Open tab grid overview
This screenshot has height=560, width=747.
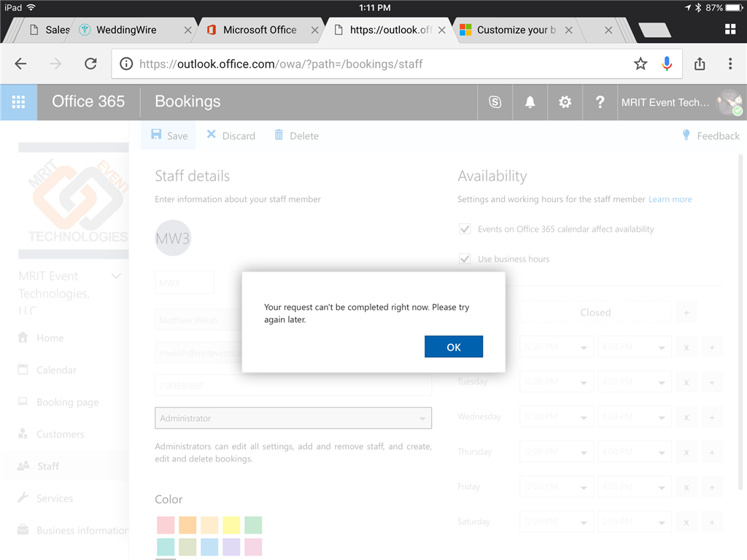point(729,29)
